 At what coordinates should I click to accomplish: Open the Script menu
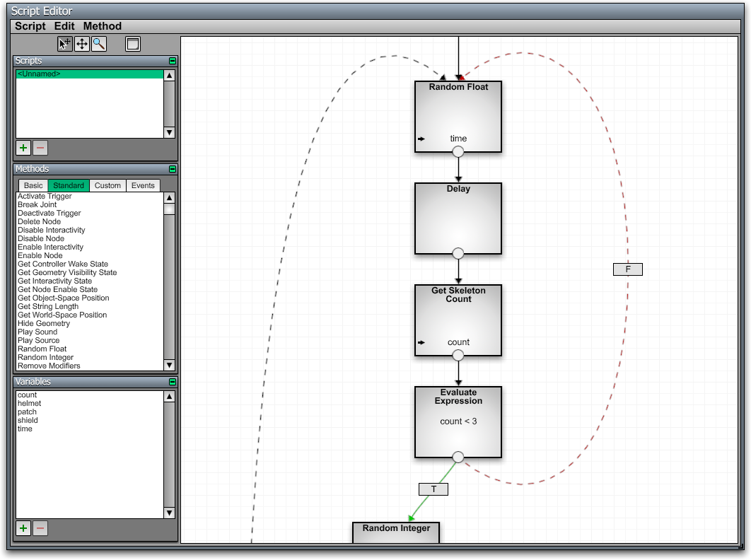coord(30,26)
